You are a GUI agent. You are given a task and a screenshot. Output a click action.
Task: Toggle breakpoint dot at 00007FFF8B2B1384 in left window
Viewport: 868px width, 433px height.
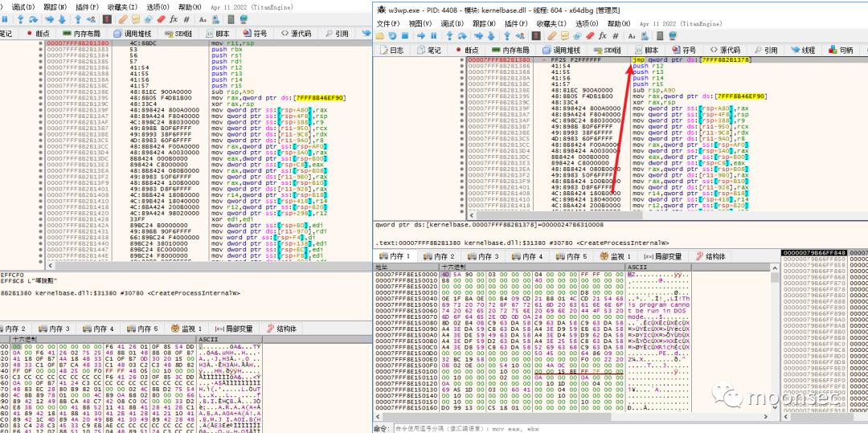(41, 55)
